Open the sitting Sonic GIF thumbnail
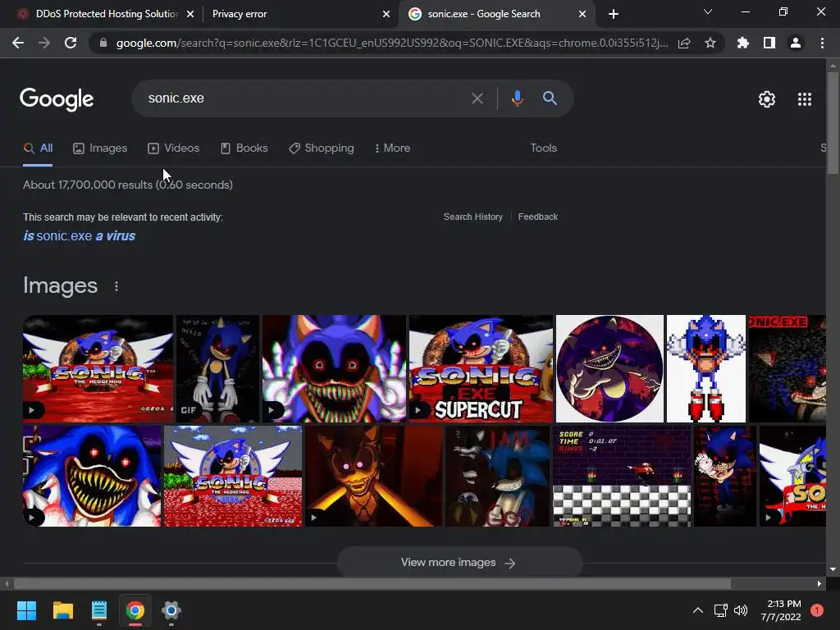The width and height of the screenshot is (840, 630). pyautogui.click(x=217, y=368)
